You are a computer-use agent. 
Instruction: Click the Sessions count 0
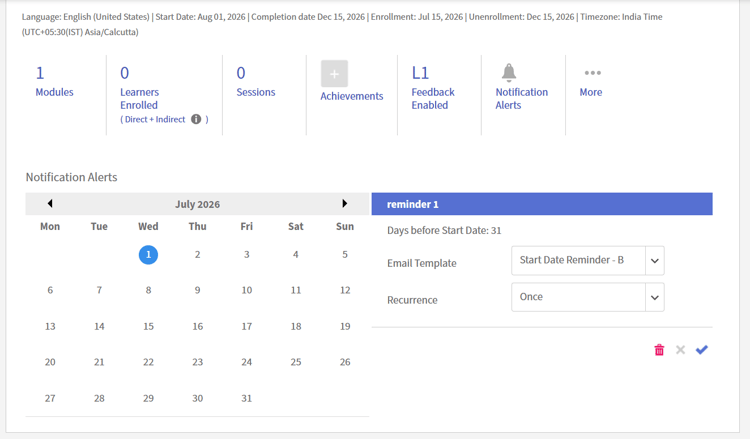241,73
